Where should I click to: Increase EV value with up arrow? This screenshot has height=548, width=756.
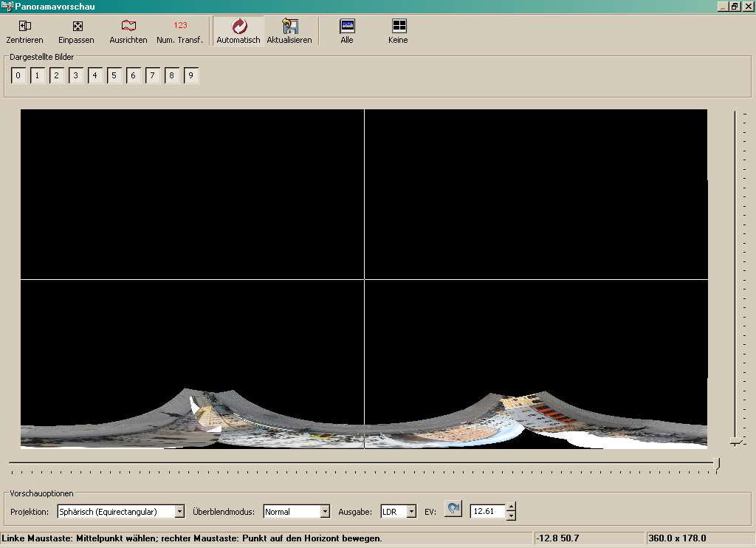(x=511, y=507)
